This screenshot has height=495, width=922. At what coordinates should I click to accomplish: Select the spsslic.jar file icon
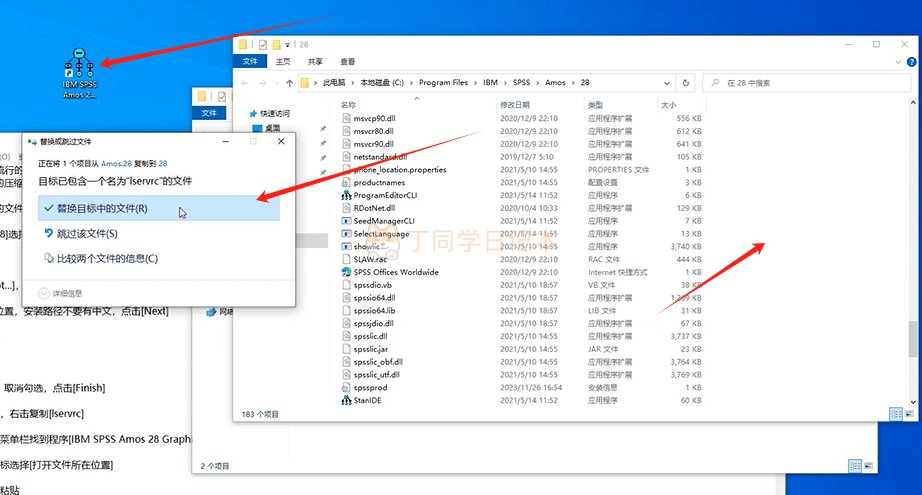346,349
